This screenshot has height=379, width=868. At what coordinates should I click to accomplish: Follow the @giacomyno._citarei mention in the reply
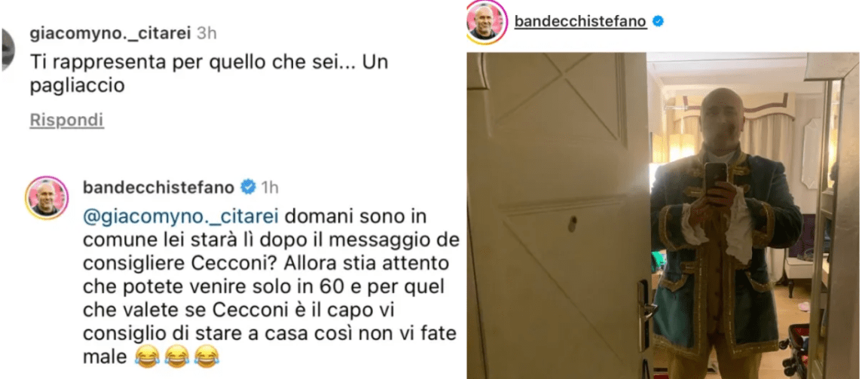[181, 215]
